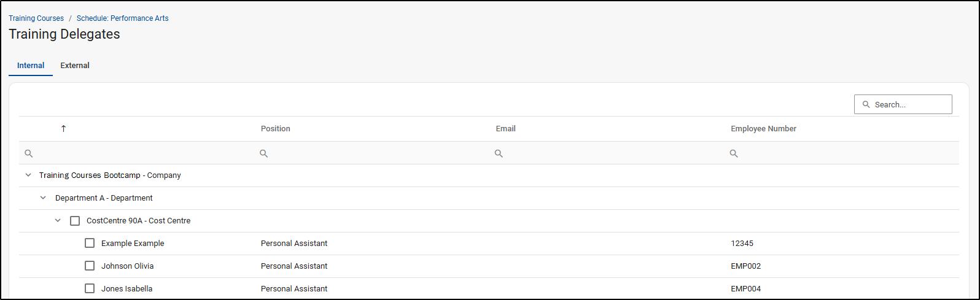Click the sort ascending arrow in name column header
The height and width of the screenshot is (300, 980).
pos(63,128)
